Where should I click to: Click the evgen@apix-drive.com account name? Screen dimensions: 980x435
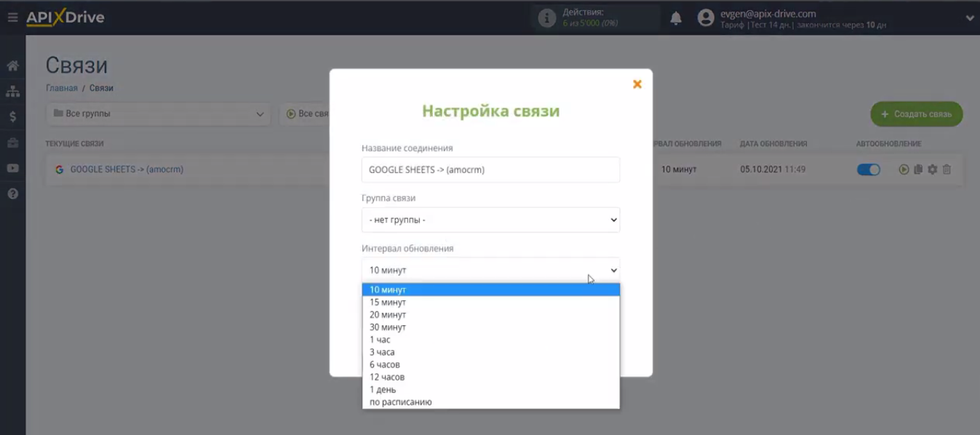(768, 13)
